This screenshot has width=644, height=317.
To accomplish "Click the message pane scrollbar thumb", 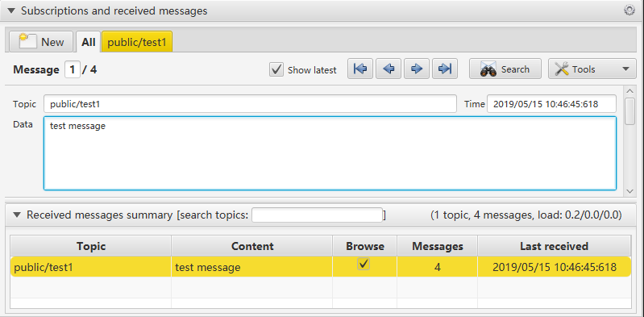I will click(x=629, y=111).
